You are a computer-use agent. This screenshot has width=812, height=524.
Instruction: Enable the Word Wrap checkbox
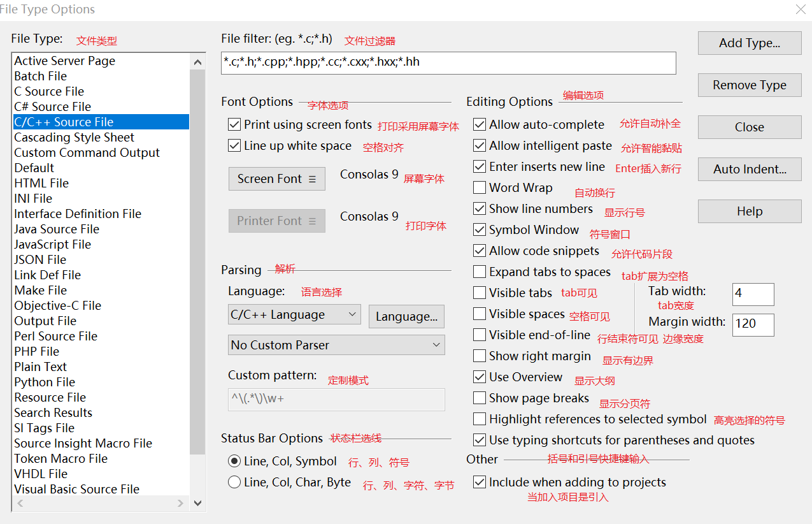[x=480, y=188]
